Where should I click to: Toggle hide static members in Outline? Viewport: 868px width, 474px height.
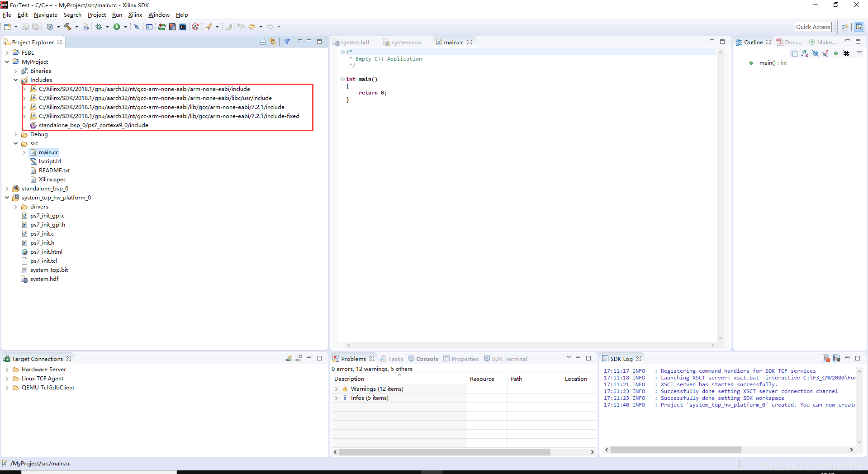pyautogui.click(x=825, y=53)
